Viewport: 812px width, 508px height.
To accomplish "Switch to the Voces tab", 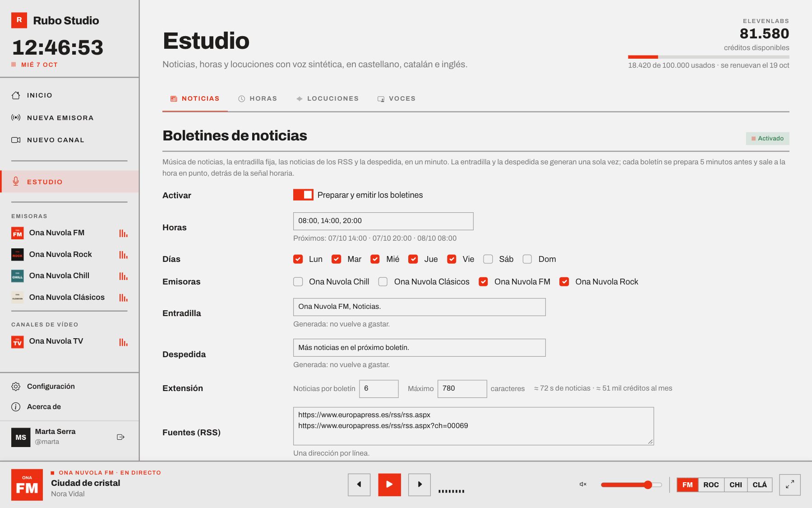I will pyautogui.click(x=397, y=99).
